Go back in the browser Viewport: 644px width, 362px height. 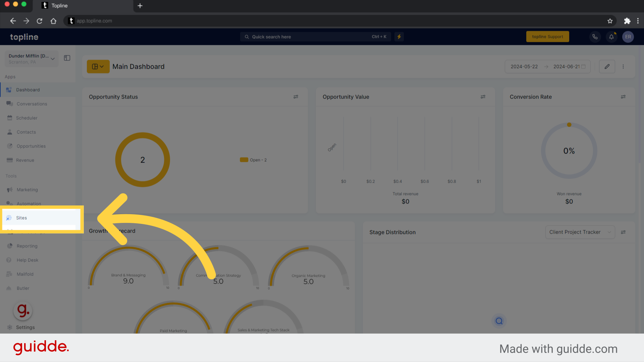coord(13,21)
